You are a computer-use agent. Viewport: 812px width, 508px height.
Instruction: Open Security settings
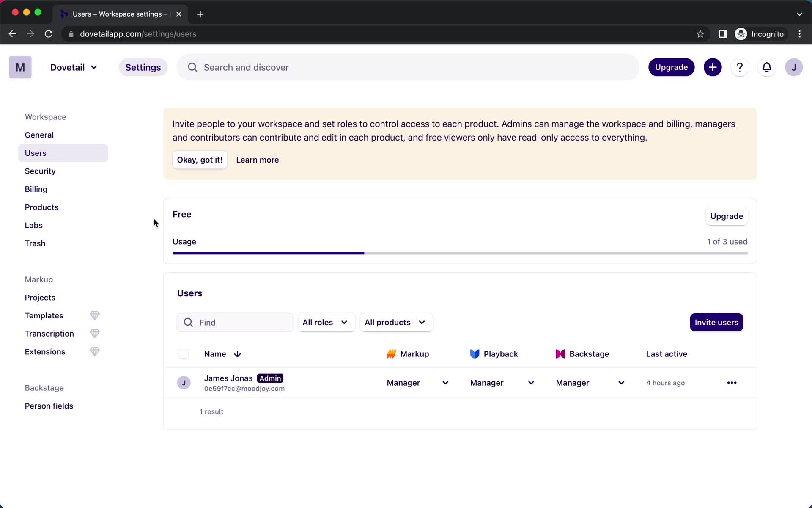[63, 171]
